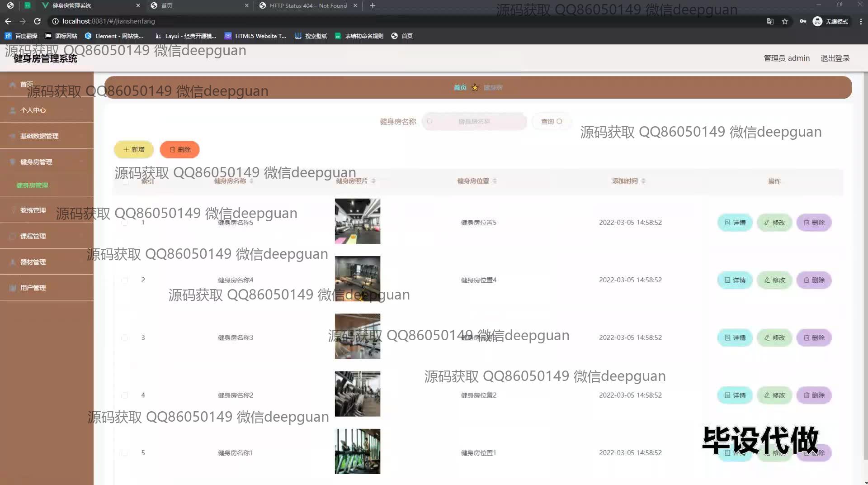Go back using the browser back arrow

[x=8, y=21]
